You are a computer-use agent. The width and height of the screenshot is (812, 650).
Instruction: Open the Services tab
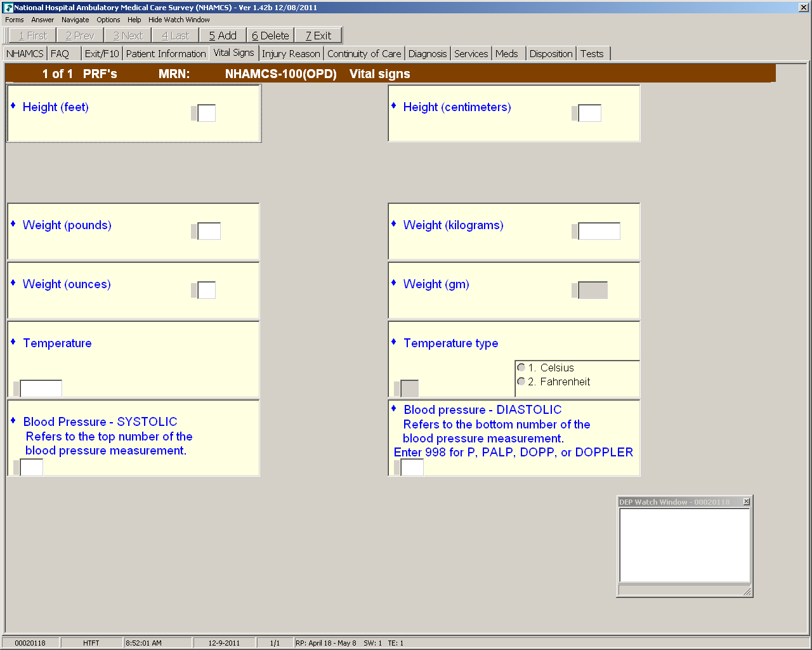click(x=471, y=54)
